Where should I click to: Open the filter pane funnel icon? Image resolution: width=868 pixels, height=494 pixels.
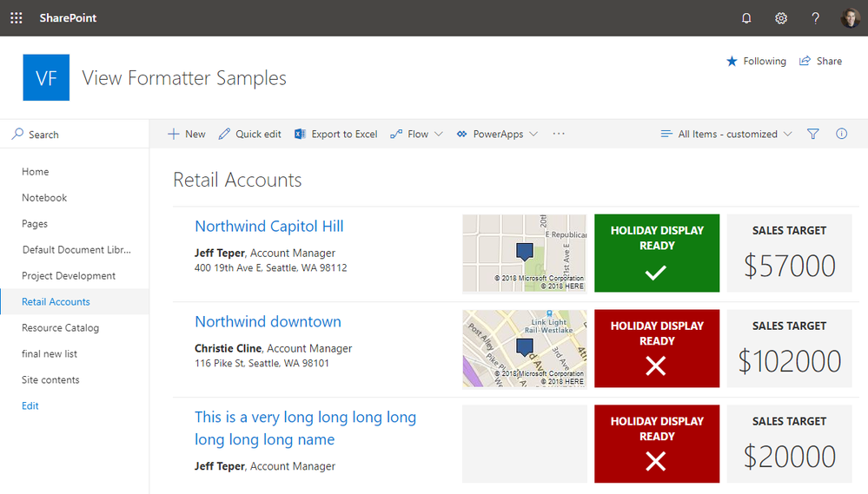pyautogui.click(x=812, y=134)
